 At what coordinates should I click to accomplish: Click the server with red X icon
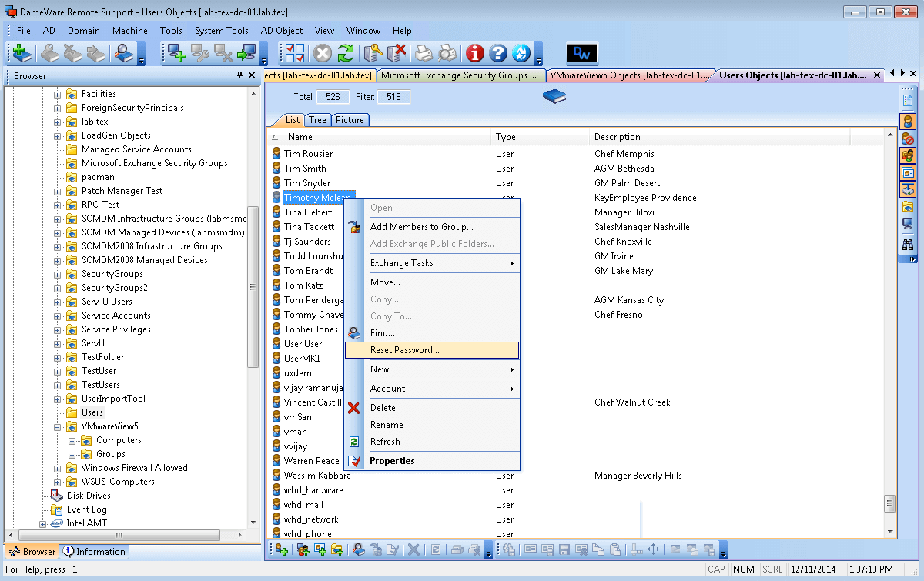[x=397, y=53]
